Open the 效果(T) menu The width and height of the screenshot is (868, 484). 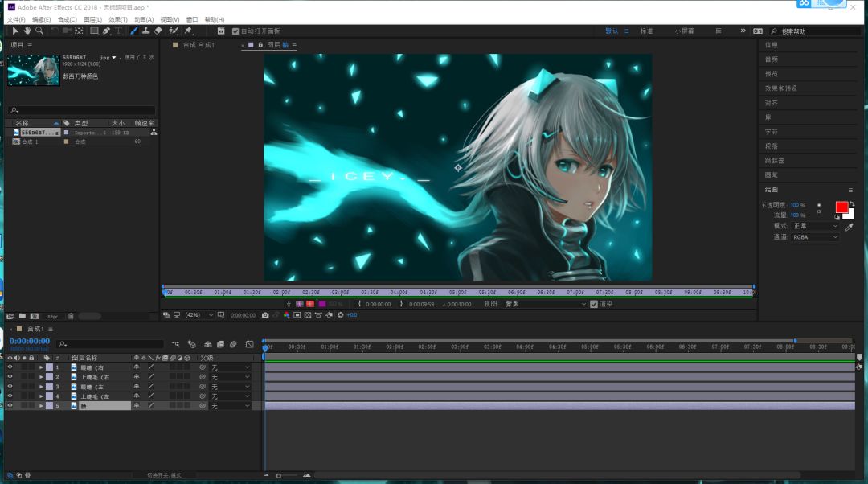[x=118, y=19]
